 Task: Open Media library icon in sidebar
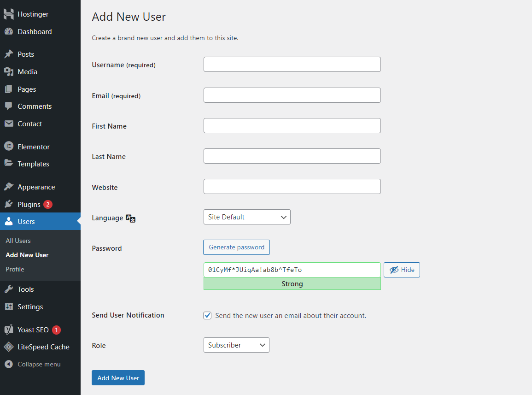pyautogui.click(x=9, y=72)
